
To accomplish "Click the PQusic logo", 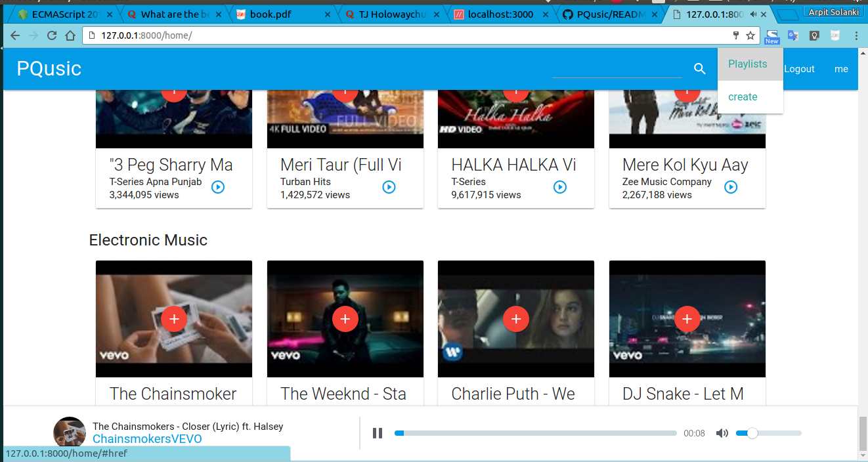I will pos(49,68).
